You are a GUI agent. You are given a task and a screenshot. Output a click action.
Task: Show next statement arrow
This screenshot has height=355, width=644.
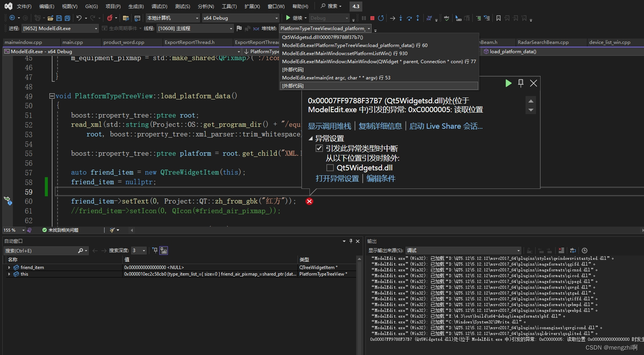pos(392,18)
